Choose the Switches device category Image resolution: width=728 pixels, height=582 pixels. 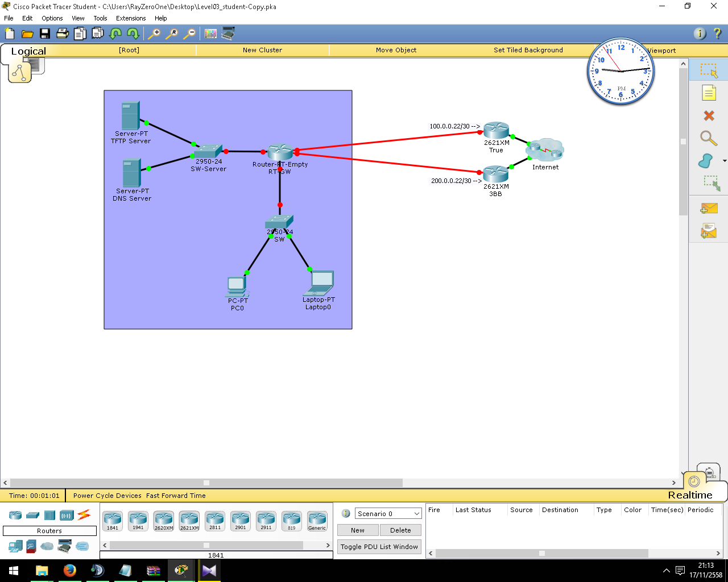(33, 515)
